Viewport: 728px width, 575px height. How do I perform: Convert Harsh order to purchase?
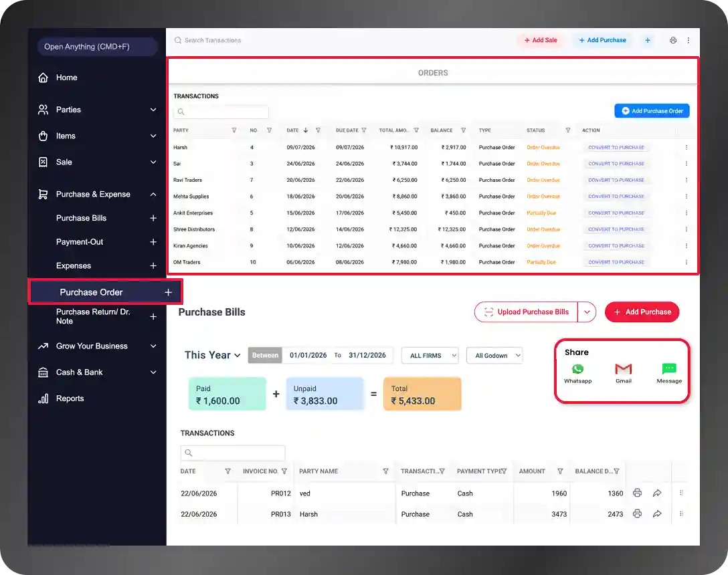[616, 148]
